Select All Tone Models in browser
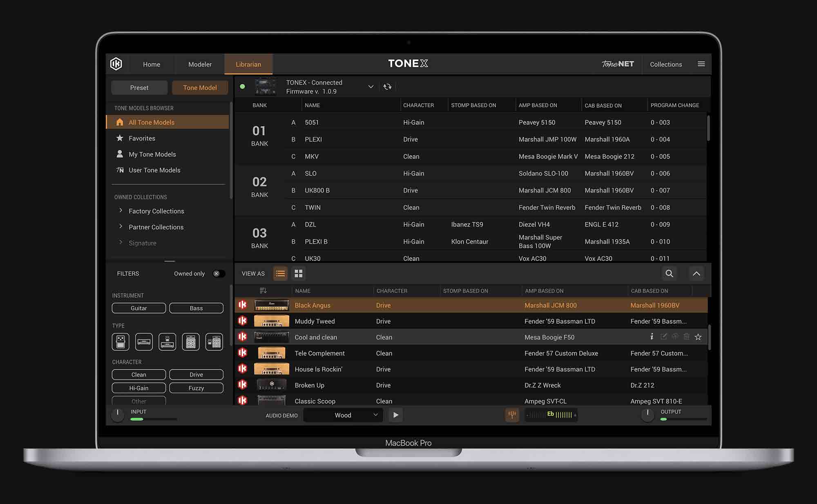The width and height of the screenshot is (817, 504). tap(167, 122)
